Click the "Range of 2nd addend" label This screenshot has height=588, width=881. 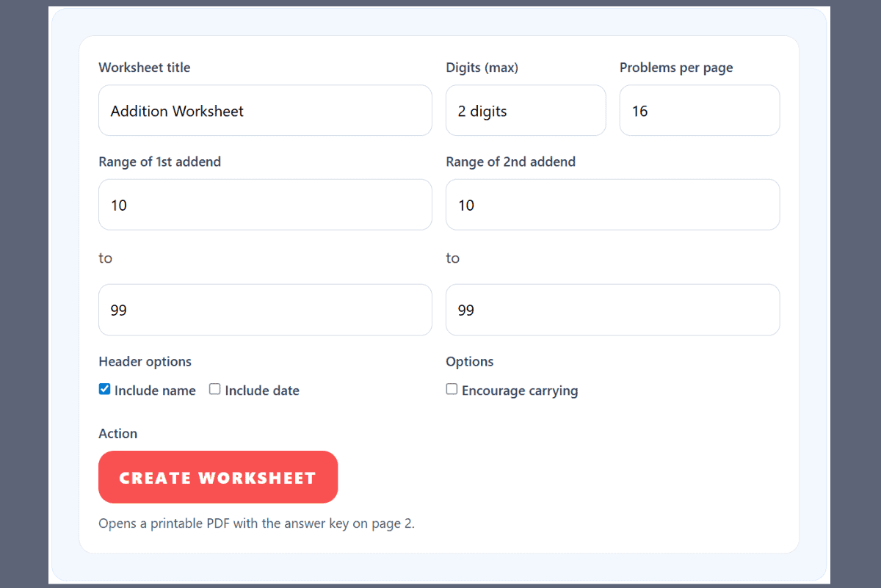coord(510,161)
